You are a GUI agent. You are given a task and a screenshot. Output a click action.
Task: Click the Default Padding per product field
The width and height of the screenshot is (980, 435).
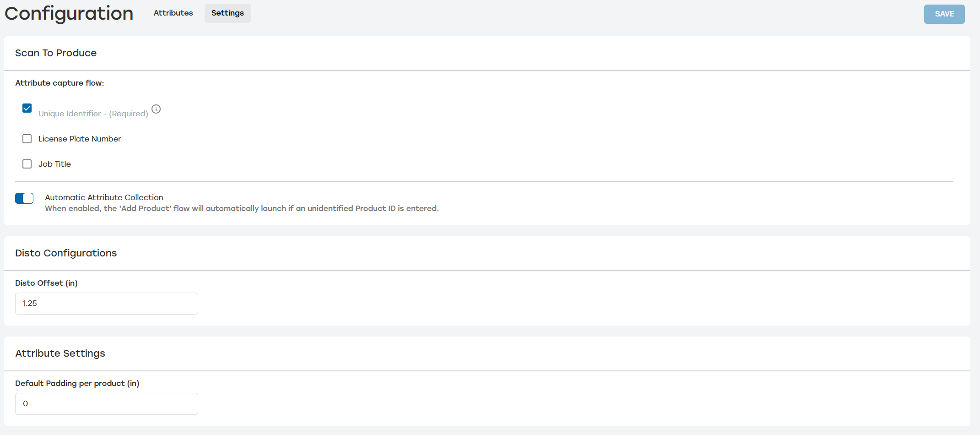106,403
